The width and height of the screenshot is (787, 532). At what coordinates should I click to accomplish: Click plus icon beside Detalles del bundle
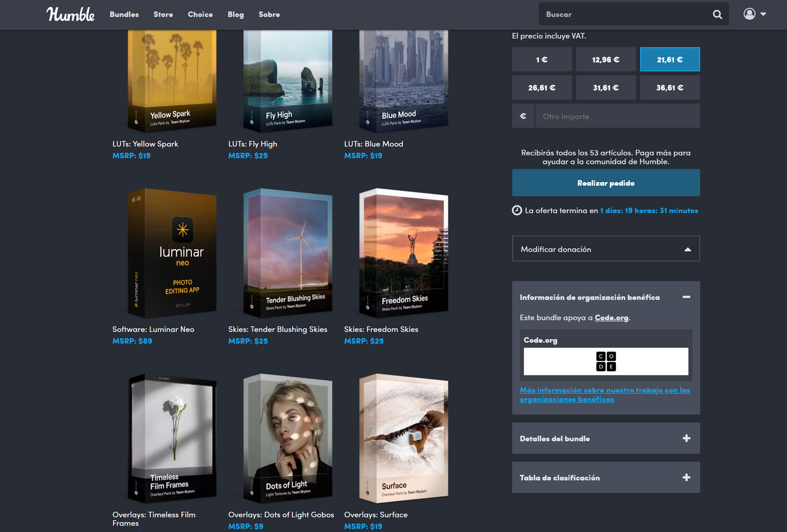click(686, 438)
